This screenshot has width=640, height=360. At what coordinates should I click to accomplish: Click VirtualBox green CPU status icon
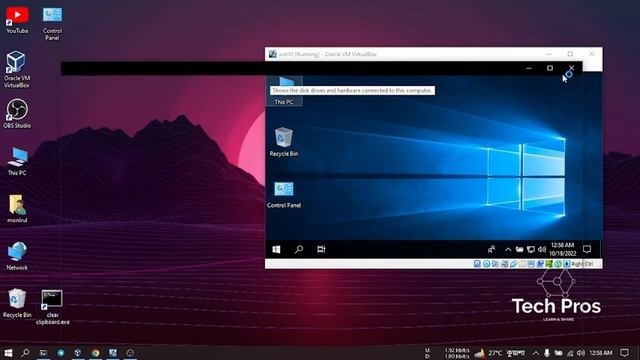(x=549, y=264)
